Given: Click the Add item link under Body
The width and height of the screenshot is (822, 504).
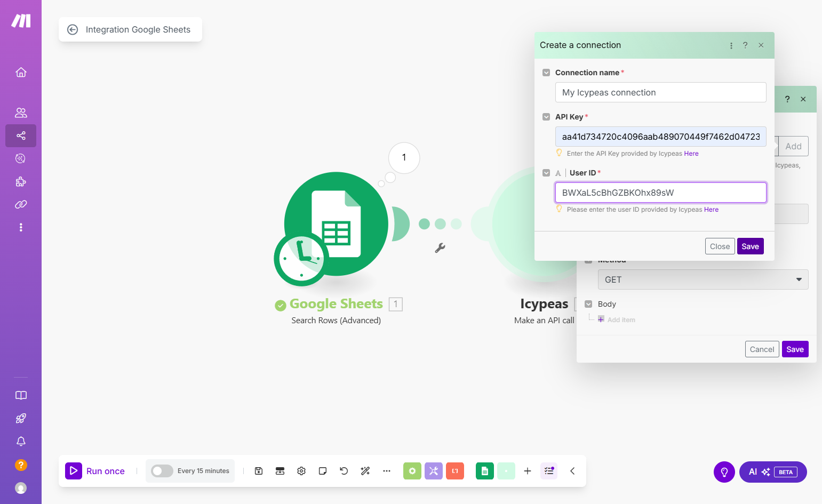Looking at the screenshot, I should click(x=621, y=320).
